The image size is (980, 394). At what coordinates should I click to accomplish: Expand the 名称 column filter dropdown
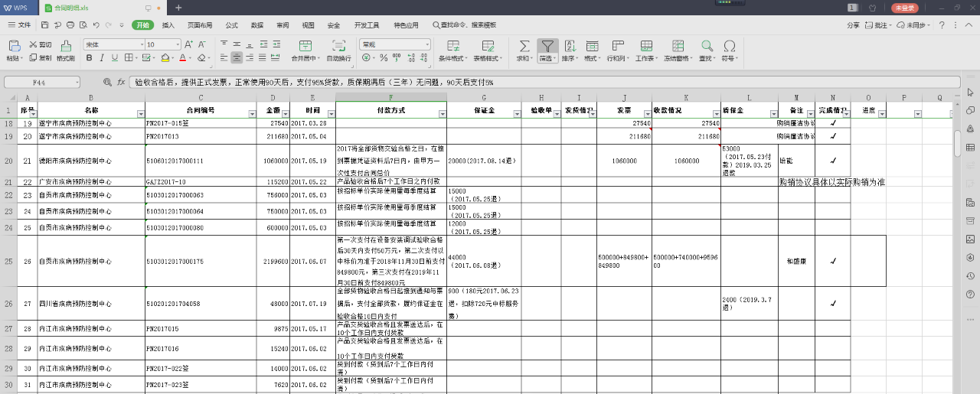[140, 113]
